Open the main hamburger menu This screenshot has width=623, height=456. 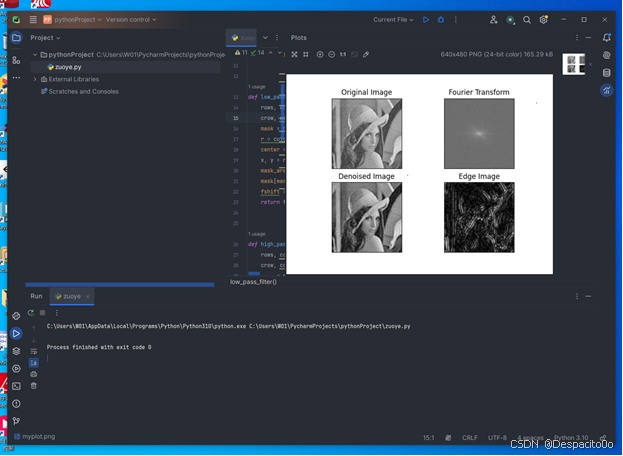(x=33, y=19)
